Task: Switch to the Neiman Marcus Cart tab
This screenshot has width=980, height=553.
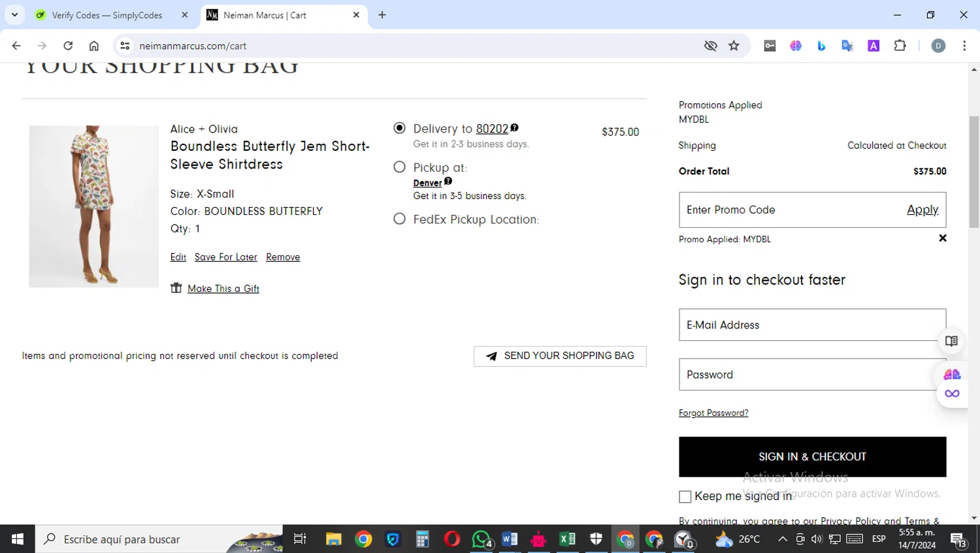Action: 265,15
